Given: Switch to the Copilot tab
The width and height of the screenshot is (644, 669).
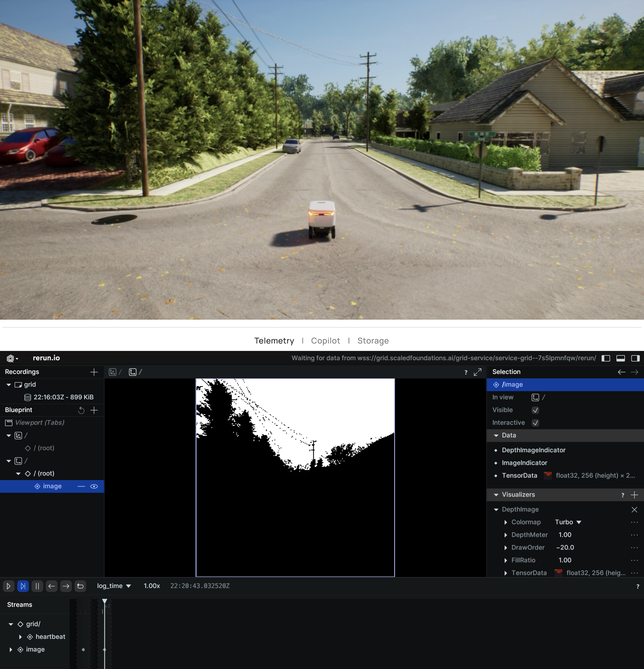Looking at the screenshot, I should (325, 341).
